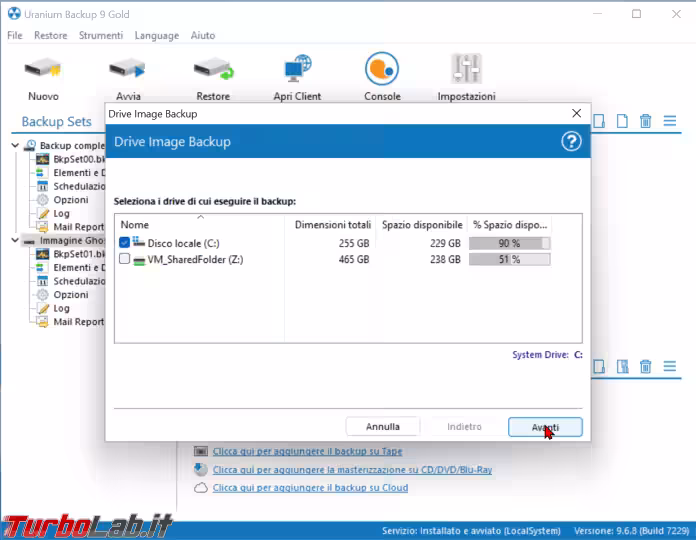Open the Aiuto menu
696x540 pixels.
203,35
